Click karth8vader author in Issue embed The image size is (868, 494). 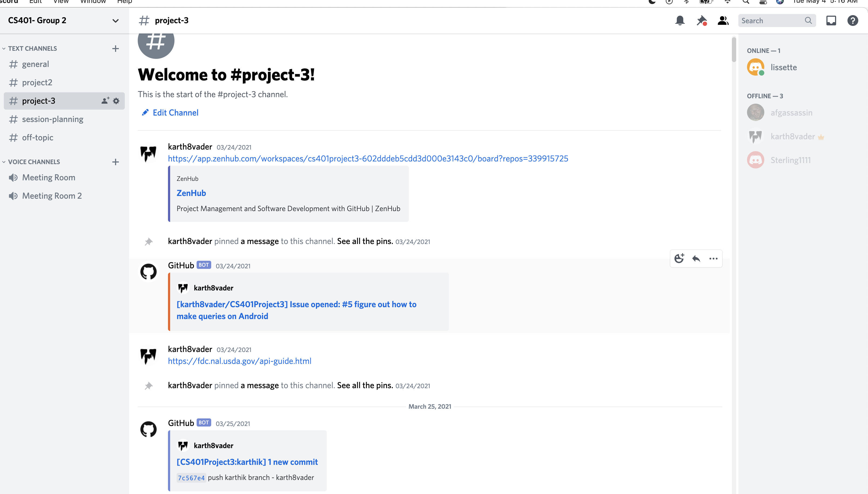click(213, 288)
